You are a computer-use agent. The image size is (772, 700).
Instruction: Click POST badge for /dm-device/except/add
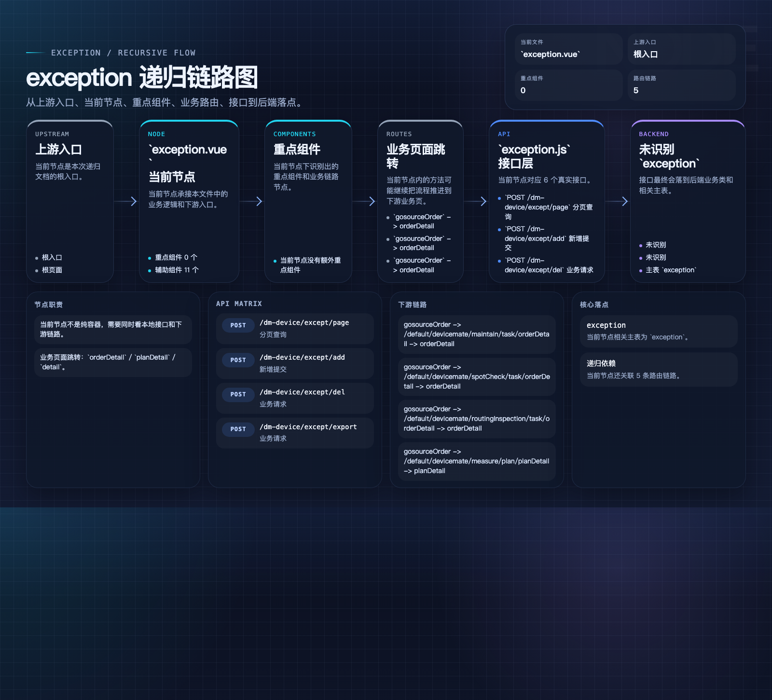[x=238, y=360]
